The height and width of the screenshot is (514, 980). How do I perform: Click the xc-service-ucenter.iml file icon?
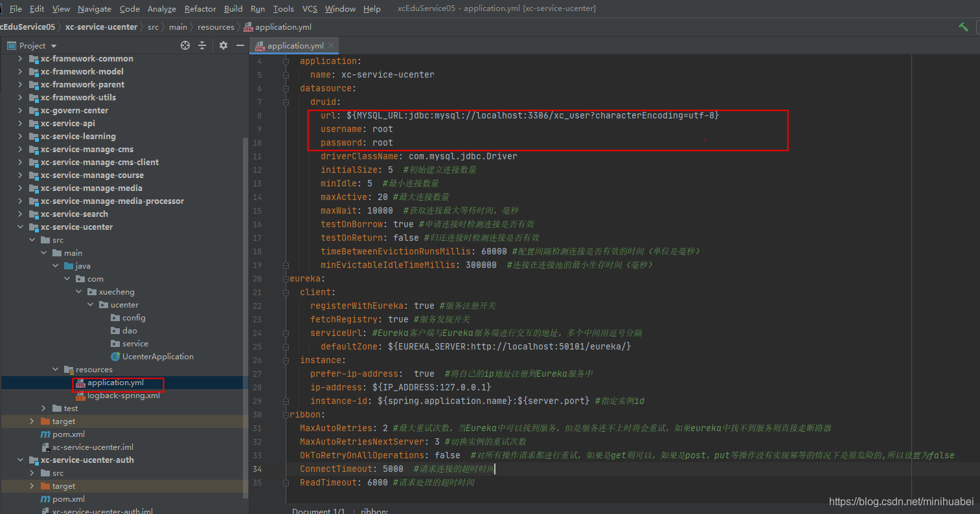45,447
